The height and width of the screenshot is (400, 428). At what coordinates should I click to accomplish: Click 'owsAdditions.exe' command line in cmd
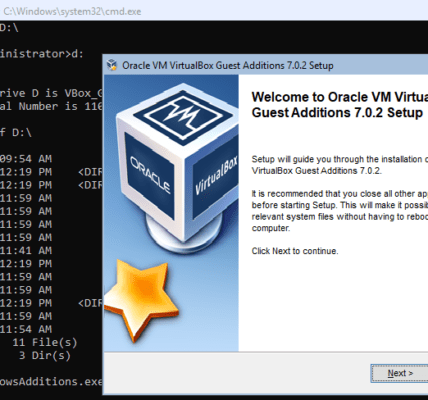tap(51, 381)
